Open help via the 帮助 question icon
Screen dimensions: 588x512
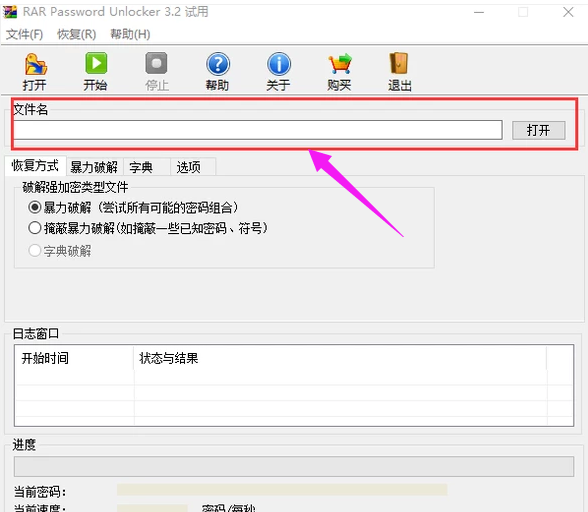[218, 64]
